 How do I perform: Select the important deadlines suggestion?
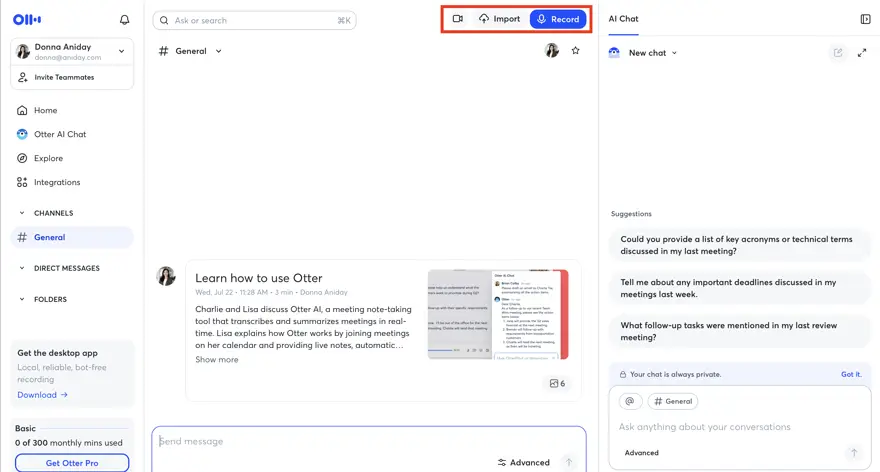(x=740, y=288)
